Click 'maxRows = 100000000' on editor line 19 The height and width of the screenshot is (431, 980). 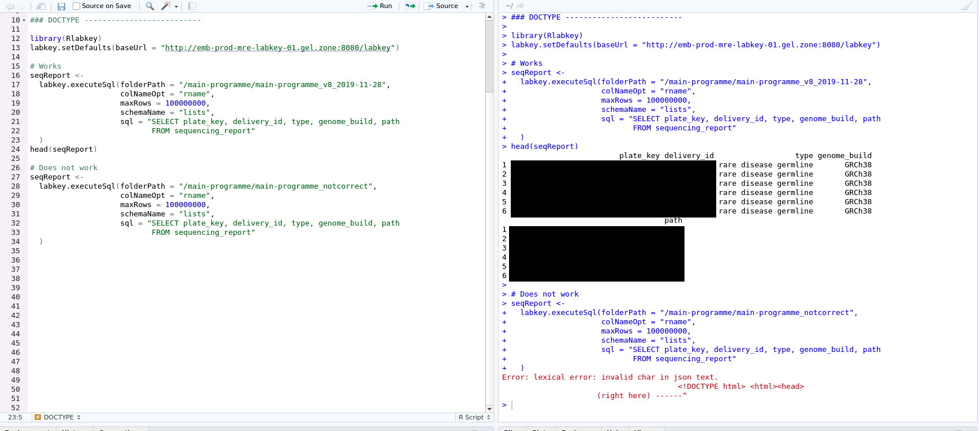pos(163,103)
